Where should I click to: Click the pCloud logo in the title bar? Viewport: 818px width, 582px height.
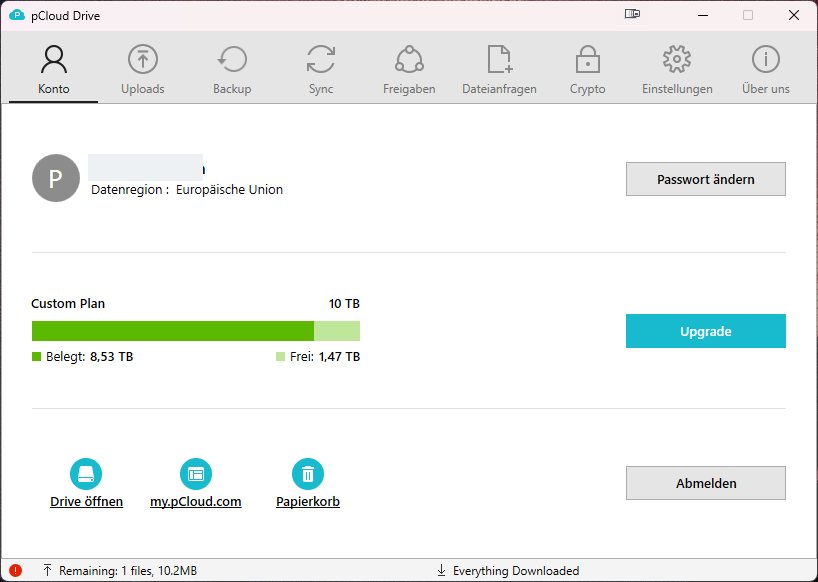tap(17, 16)
